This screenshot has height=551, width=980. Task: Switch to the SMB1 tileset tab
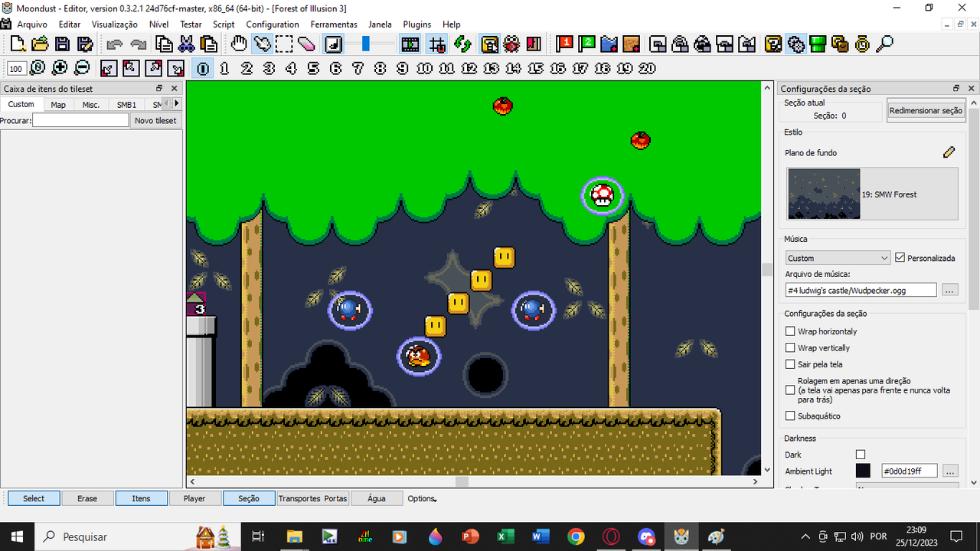[126, 104]
